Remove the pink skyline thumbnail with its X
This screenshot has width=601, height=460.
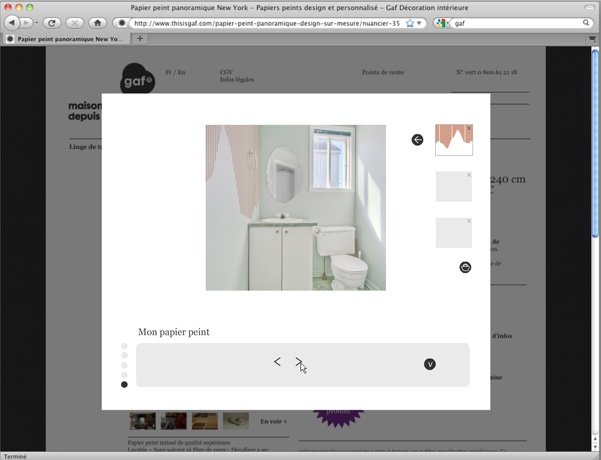(x=469, y=128)
